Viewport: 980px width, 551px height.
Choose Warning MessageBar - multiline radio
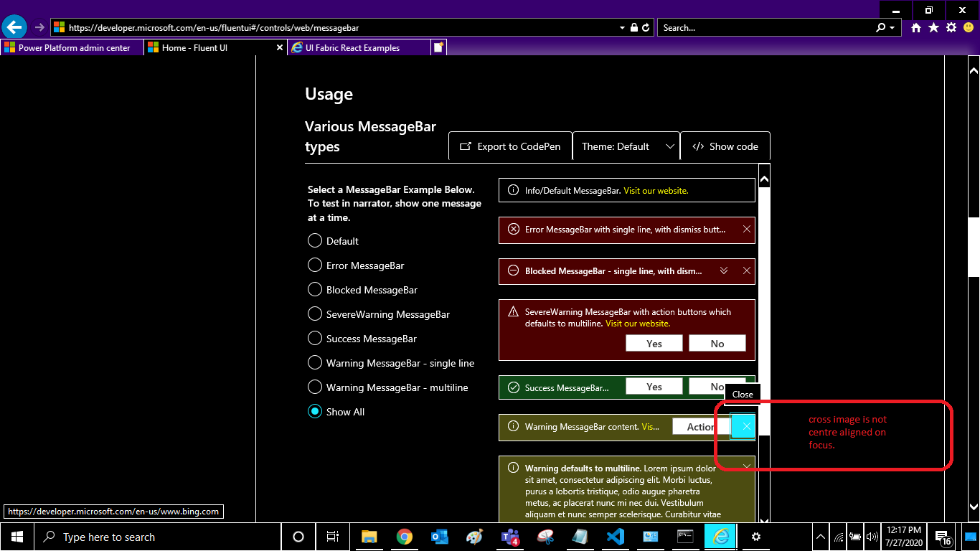(314, 387)
